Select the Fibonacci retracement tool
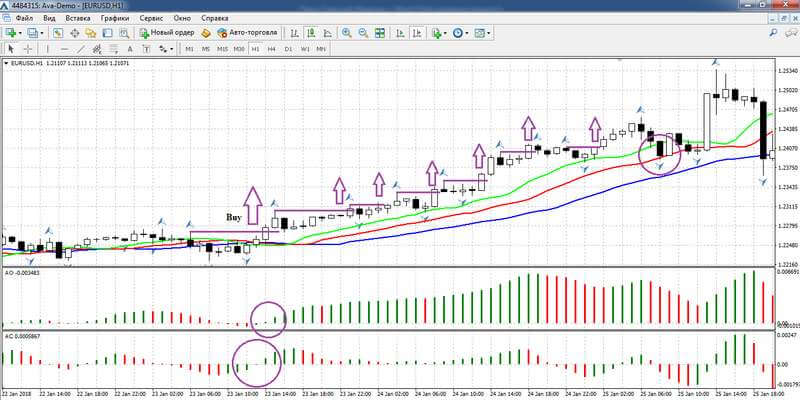800x400 pixels. [113, 49]
